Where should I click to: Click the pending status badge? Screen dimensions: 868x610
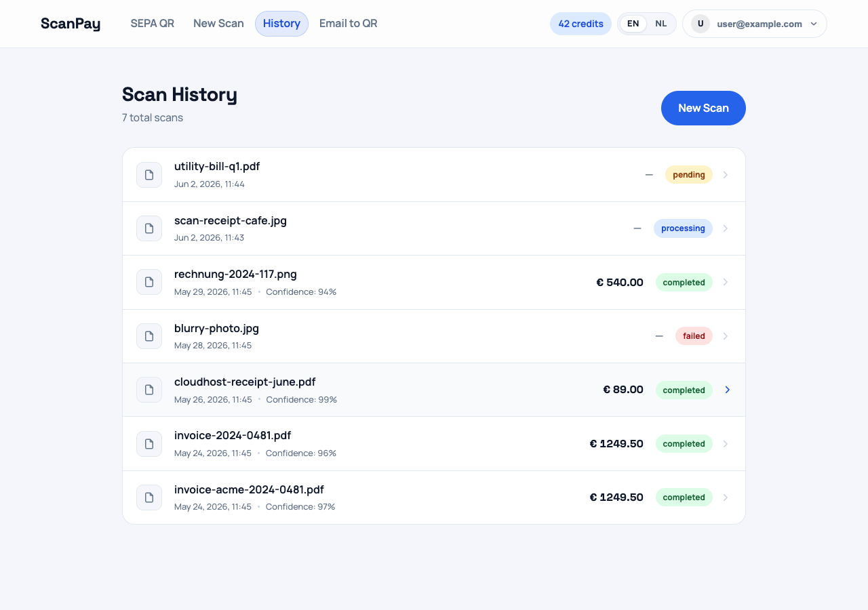click(x=689, y=175)
